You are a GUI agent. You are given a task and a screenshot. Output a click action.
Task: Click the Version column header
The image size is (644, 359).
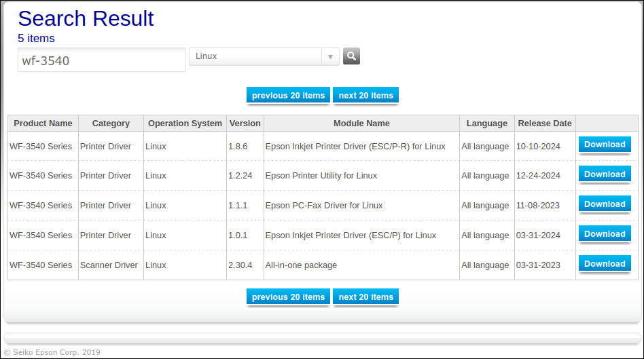(x=245, y=124)
